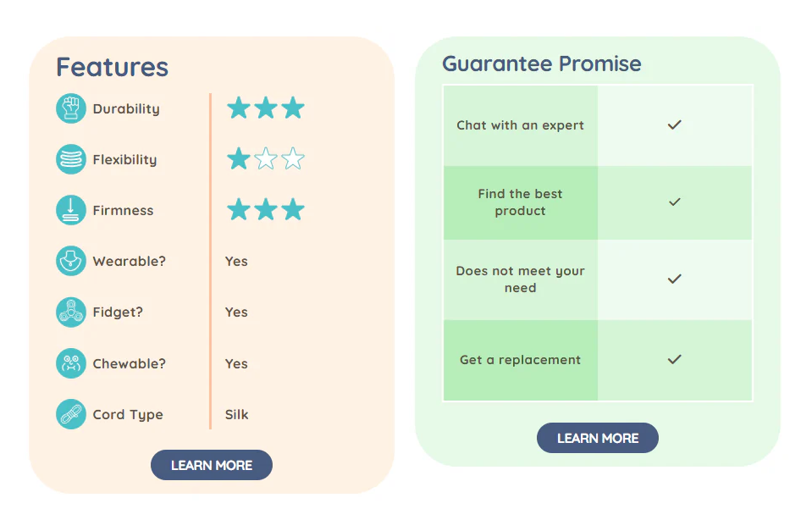
Task: Click the checkmark for Does not meet your need
Action: pos(674,279)
